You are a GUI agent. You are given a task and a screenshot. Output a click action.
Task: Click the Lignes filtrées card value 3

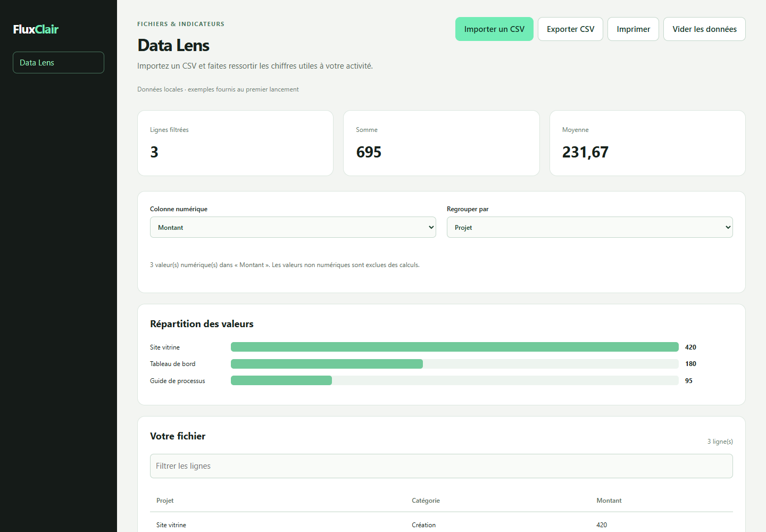[154, 152]
